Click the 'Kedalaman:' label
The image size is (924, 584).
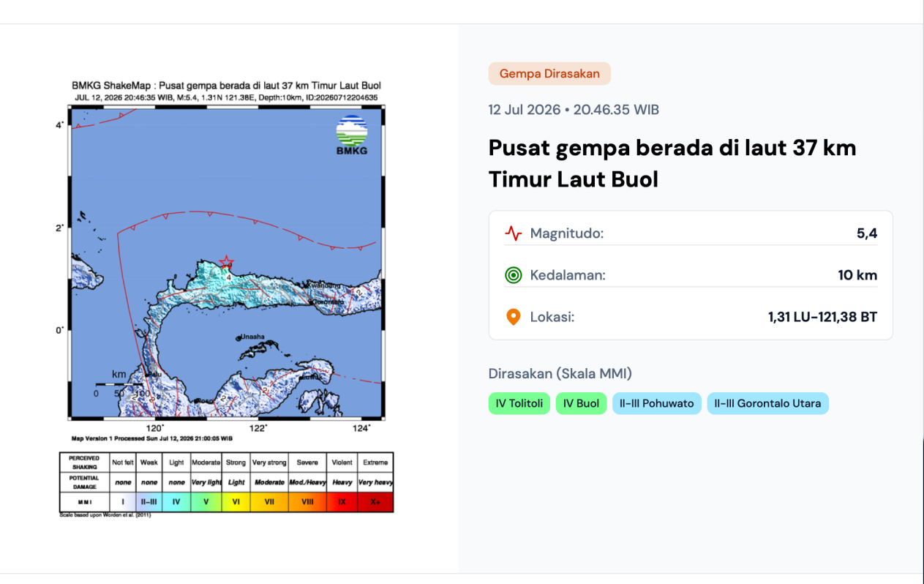click(x=568, y=275)
